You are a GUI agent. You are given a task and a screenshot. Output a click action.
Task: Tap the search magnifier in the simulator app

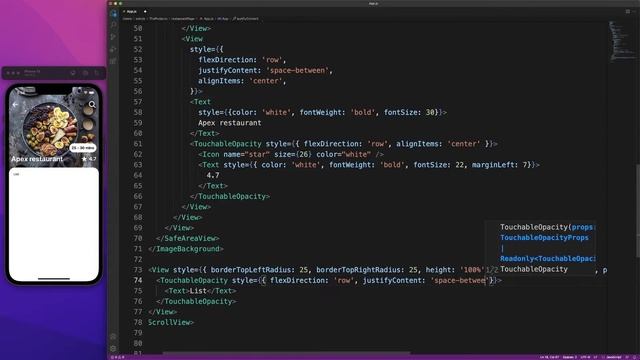[x=92, y=104]
